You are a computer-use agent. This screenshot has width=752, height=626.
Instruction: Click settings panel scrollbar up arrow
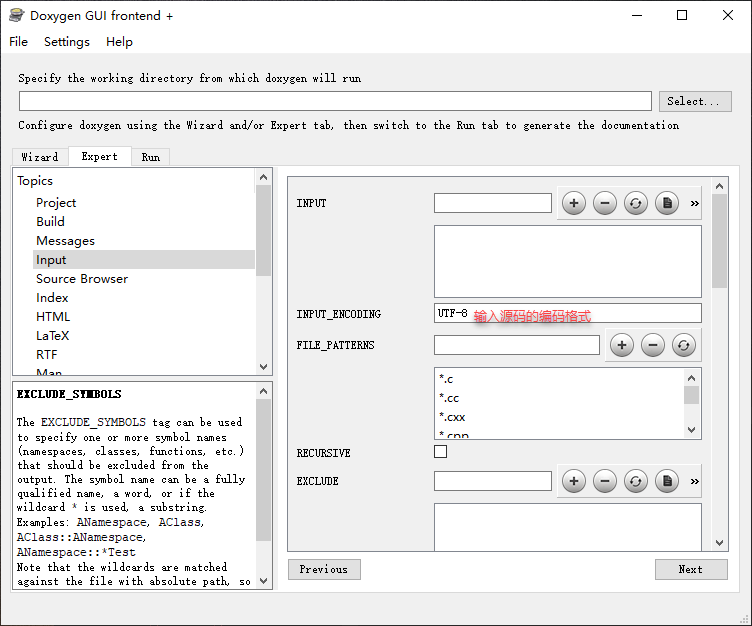point(719,186)
